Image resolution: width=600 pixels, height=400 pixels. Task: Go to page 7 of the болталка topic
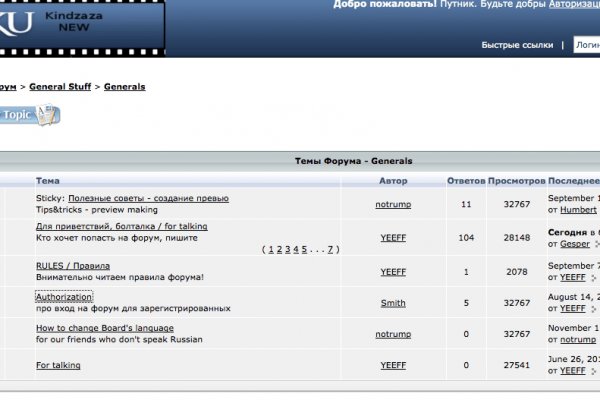click(x=331, y=249)
